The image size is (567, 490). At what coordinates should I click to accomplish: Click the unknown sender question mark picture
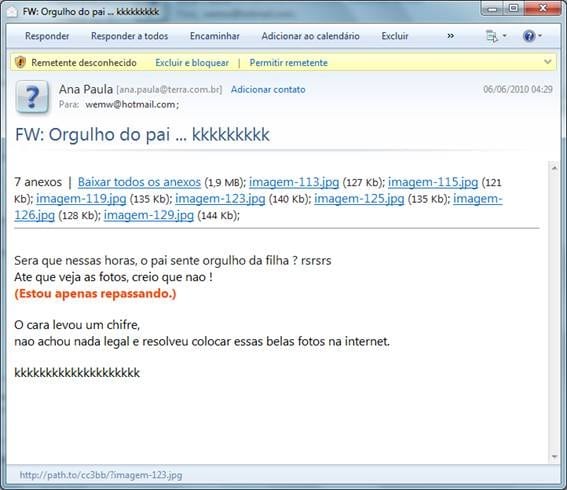click(32, 97)
